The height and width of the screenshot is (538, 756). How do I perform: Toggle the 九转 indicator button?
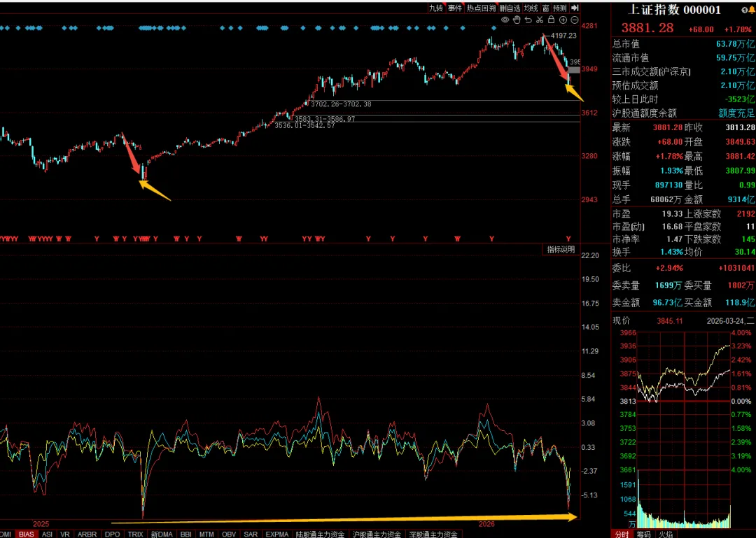point(436,8)
